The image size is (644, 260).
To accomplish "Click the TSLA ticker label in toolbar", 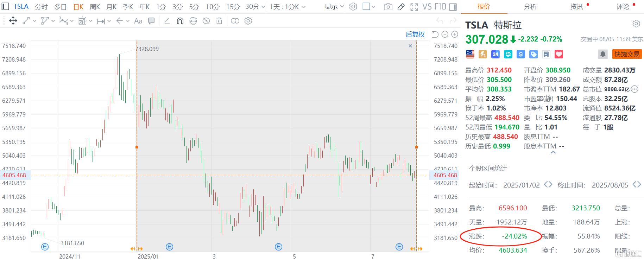I will click(x=21, y=7).
